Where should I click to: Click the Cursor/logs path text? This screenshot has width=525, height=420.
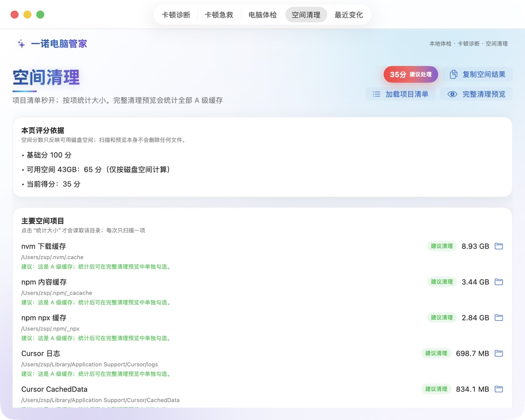click(x=89, y=364)
